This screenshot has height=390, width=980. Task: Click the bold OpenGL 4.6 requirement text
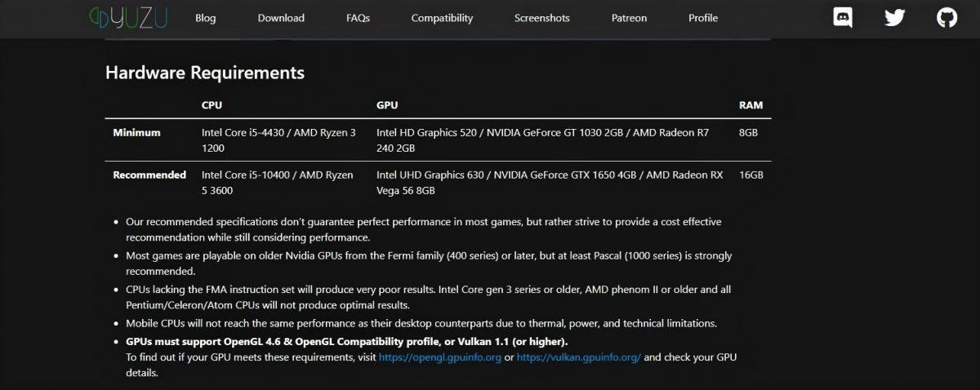pos(347,341)
